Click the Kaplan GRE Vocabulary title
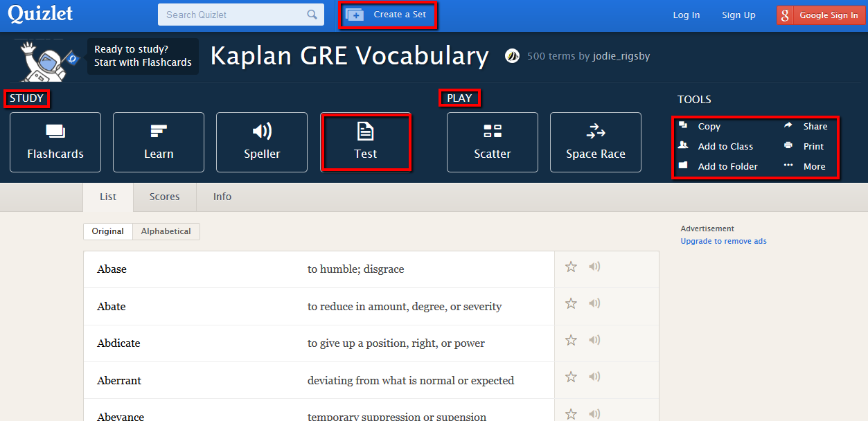The height and width of the screenshot is (421, 868). 349,56
